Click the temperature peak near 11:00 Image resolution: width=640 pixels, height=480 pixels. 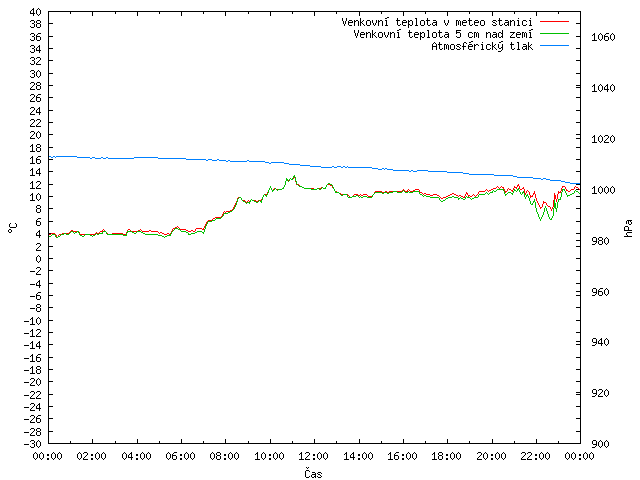[x=294, y=177]
